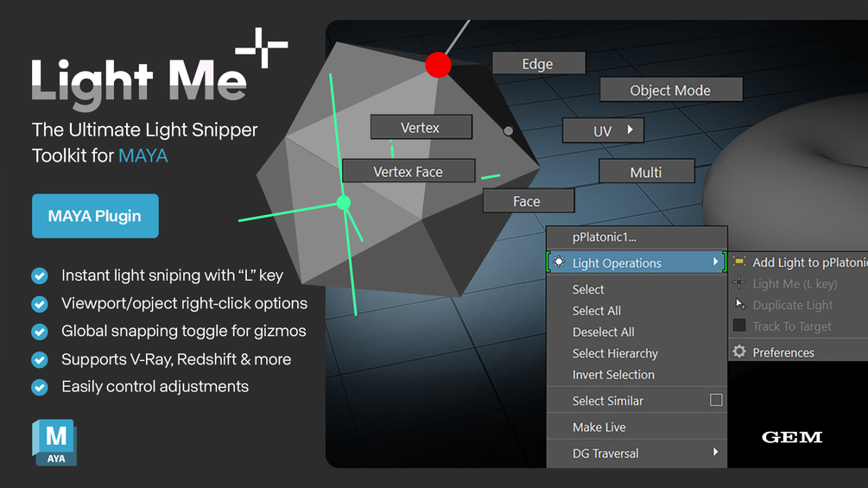Click the GEM logo
This screenshot has height=488, width=868.
coord(792,437)
